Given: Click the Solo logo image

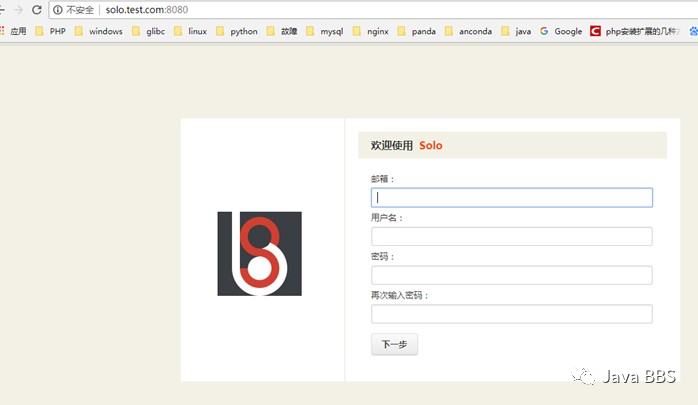Looking at the screenshot, I should [260, 254].
